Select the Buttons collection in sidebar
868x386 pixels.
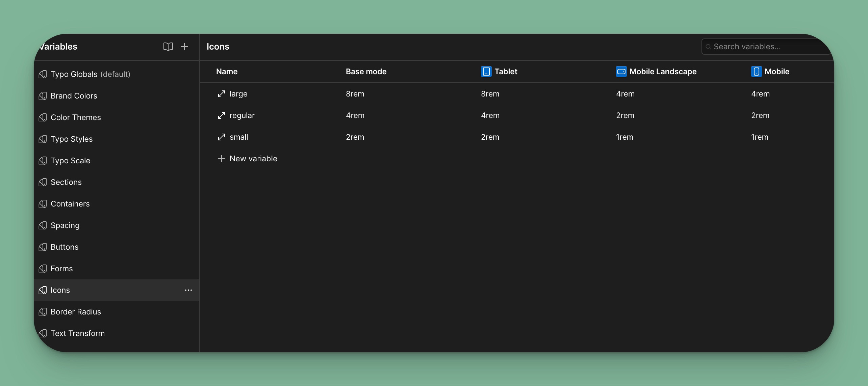(x=65, y=247)
